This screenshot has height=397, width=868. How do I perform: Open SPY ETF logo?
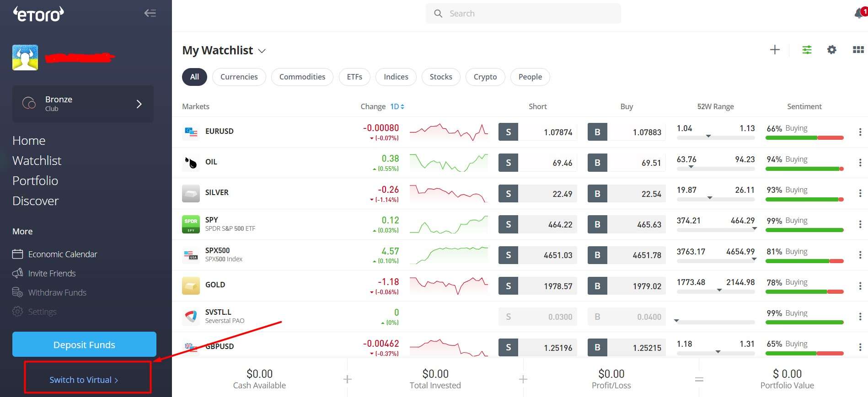pyautogui.click(x=191, y=224)
